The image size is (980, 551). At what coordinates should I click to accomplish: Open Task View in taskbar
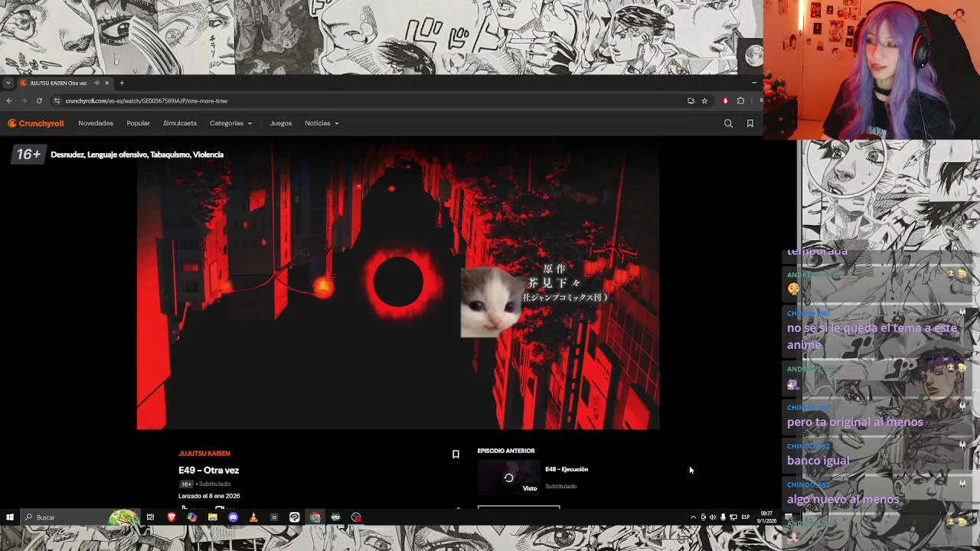[151, 517]
